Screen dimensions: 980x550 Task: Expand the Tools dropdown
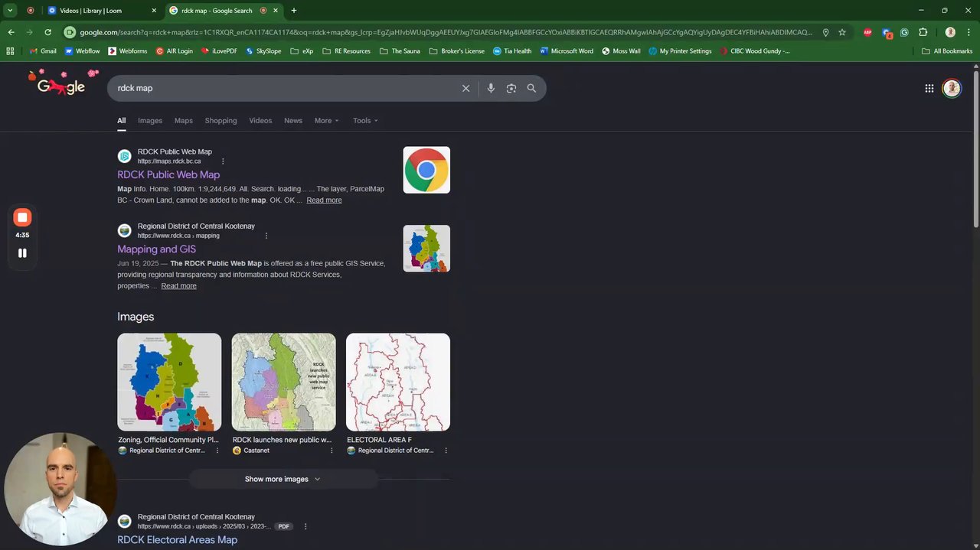[x=365, y=121]
